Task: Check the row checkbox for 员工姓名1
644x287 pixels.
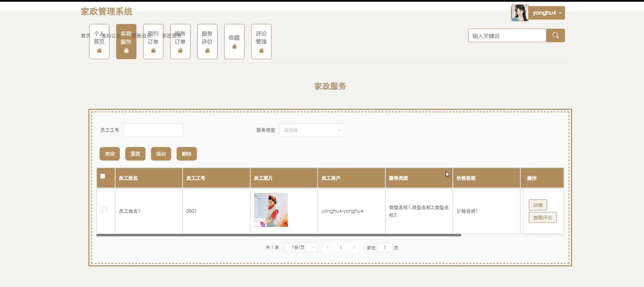Action: point(104,210)
